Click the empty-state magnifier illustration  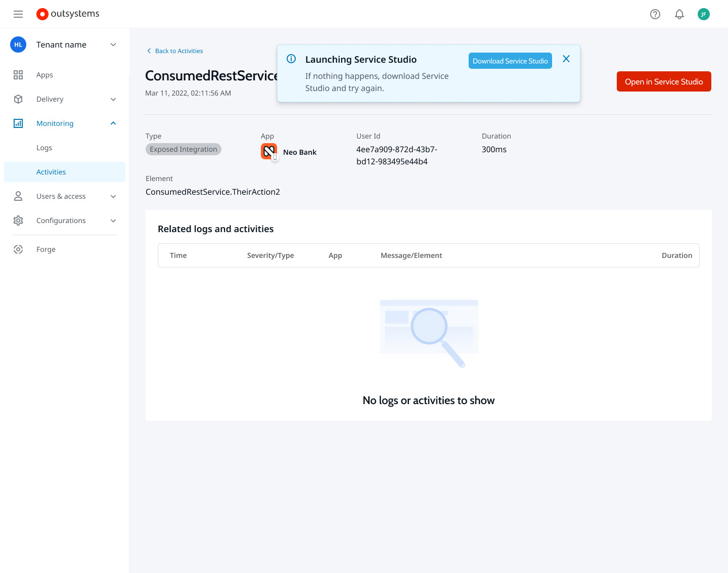pos(429,334)
